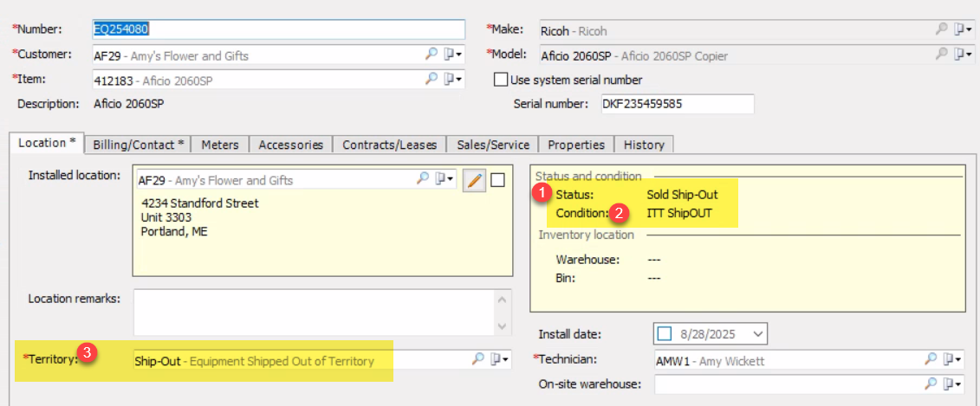Open Installed location record menu dropdown
The width and height of the screenshot is (980, 406).
tap(446, 178)
